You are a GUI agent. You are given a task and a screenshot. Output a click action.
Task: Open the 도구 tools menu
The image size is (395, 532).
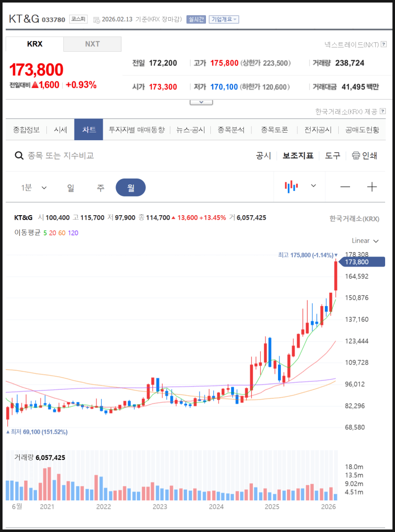[333, 156]
